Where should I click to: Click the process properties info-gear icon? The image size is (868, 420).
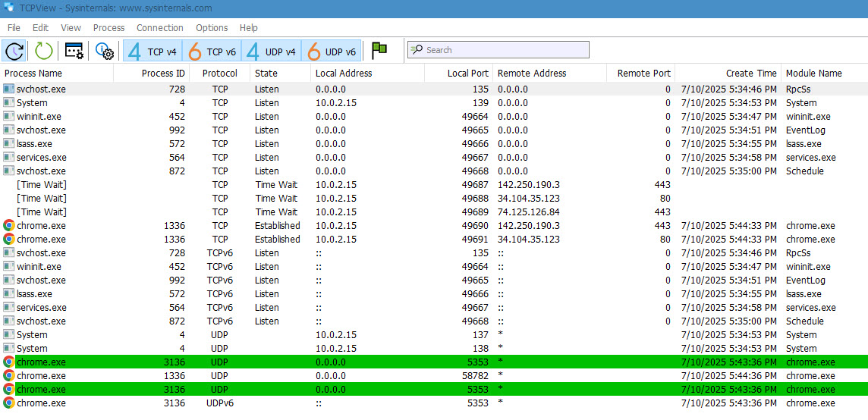[x=104, y=51]
